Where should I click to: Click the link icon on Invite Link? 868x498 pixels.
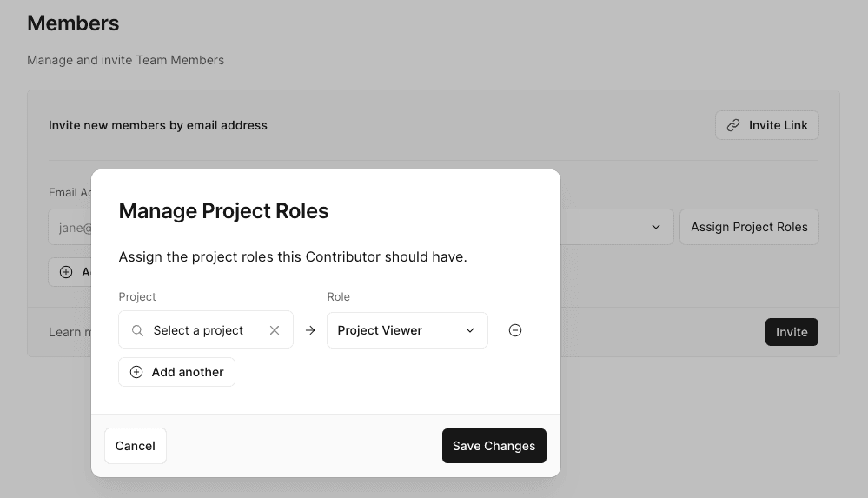click(733, 125)
